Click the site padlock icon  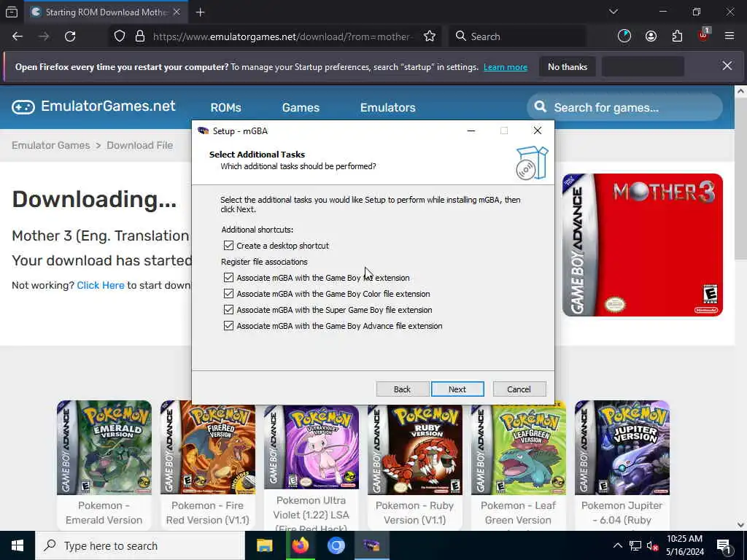tap(139, 36)
